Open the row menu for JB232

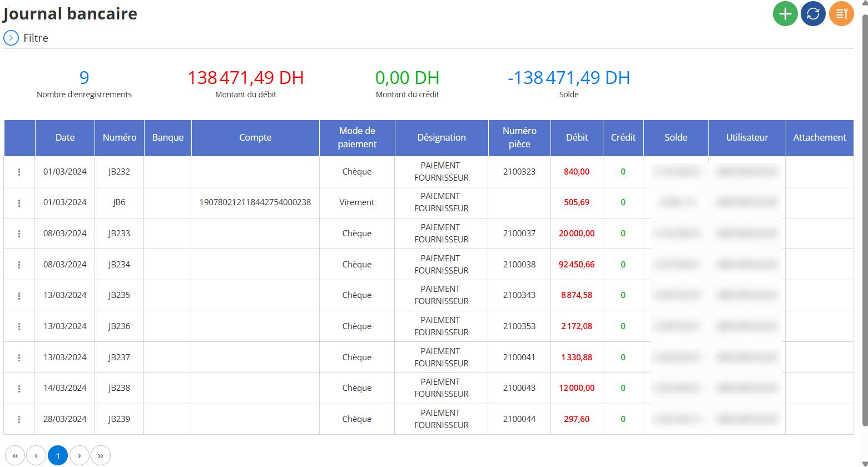19,172
